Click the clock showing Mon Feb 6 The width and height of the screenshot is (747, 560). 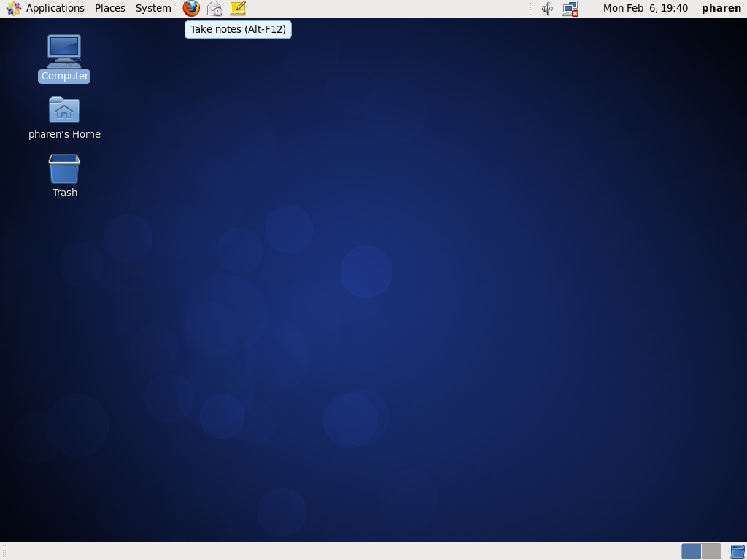coord(645,8)
